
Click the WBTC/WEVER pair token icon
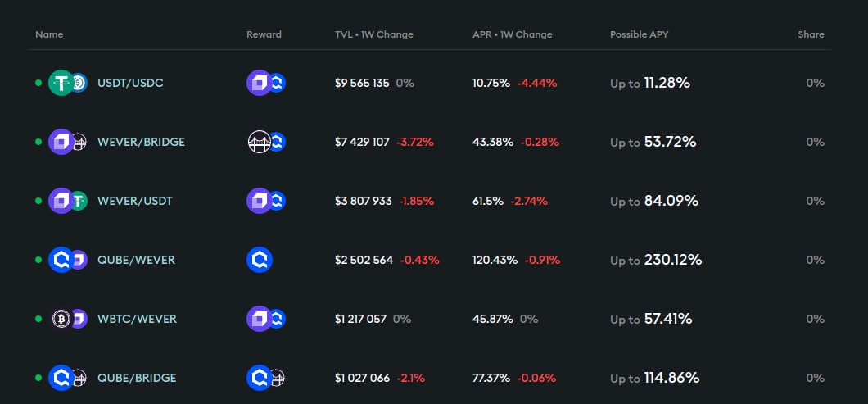(x=67, y=319)
